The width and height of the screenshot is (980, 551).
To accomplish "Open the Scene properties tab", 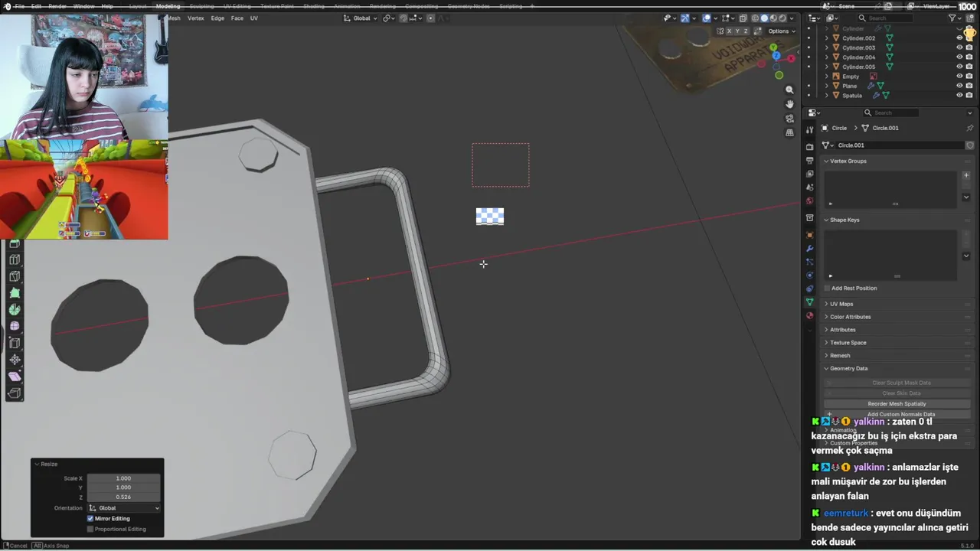I will (x=809, y=187).
